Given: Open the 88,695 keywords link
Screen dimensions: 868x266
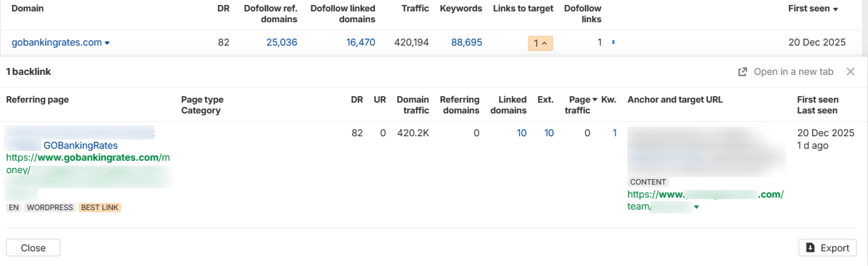Looking at the screenshot, I should 467,42.
